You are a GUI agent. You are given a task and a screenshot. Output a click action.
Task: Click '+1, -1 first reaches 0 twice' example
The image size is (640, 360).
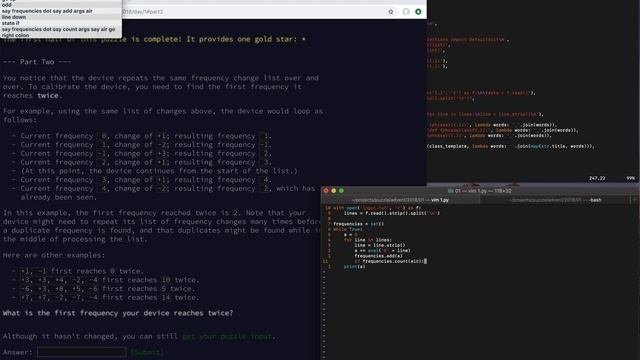click(x=82, y=271)
